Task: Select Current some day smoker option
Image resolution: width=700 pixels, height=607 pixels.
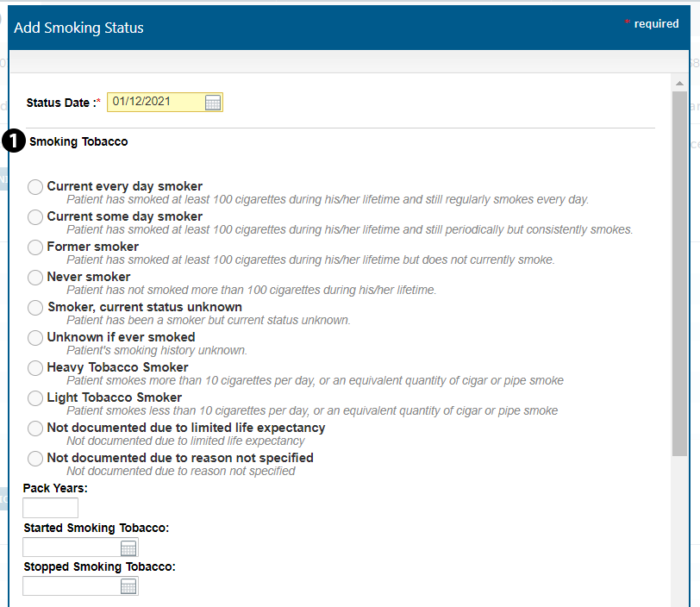Action: (35, 217)
